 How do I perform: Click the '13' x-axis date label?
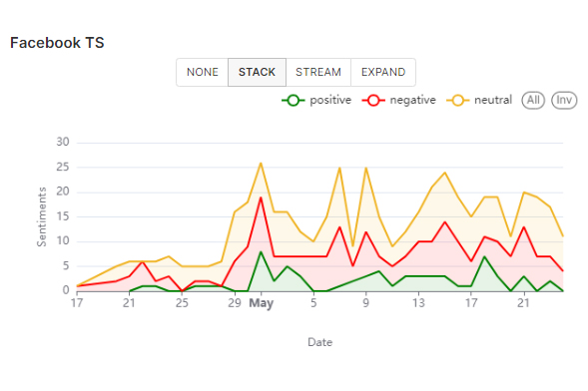418,302
